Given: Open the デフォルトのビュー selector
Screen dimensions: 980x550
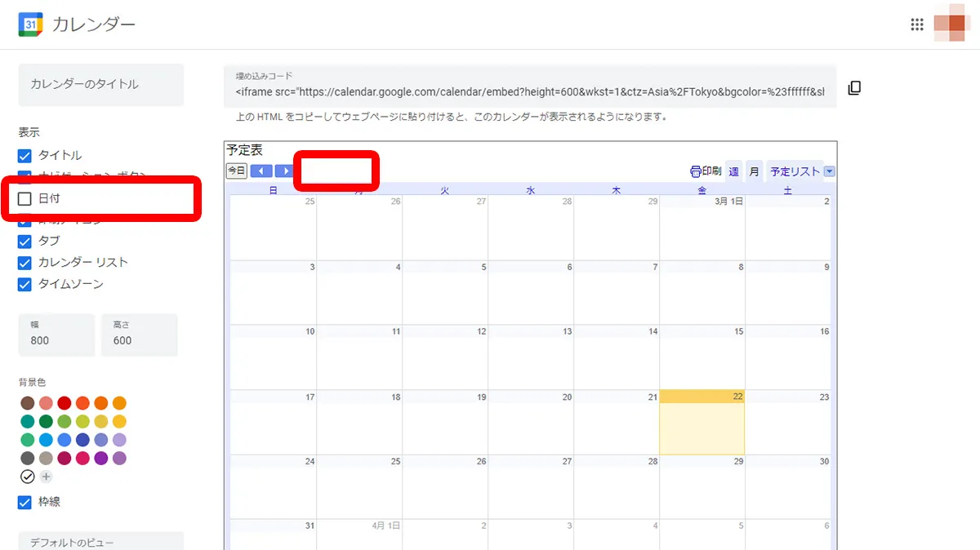Looking at the screenshot, I should point(98,541).
